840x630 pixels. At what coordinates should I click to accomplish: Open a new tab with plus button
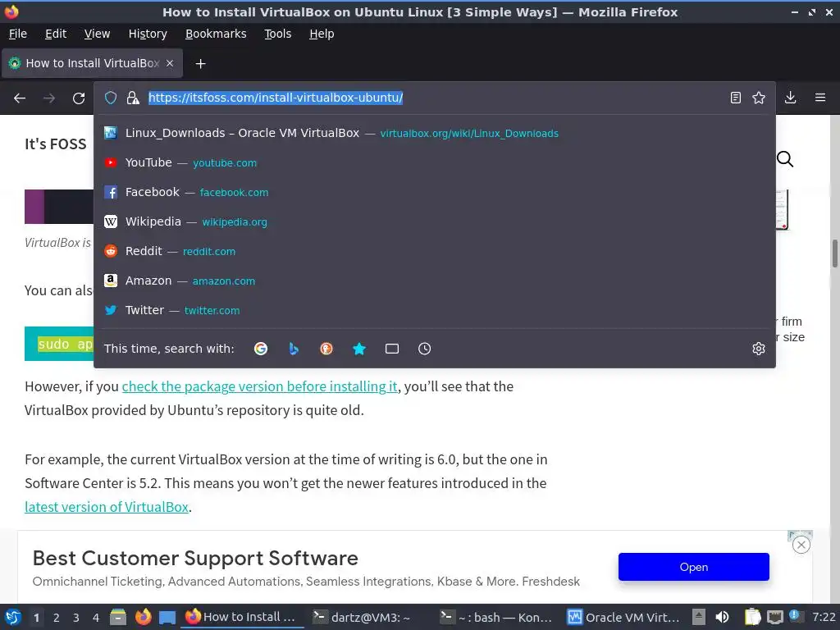click(200, 64)
